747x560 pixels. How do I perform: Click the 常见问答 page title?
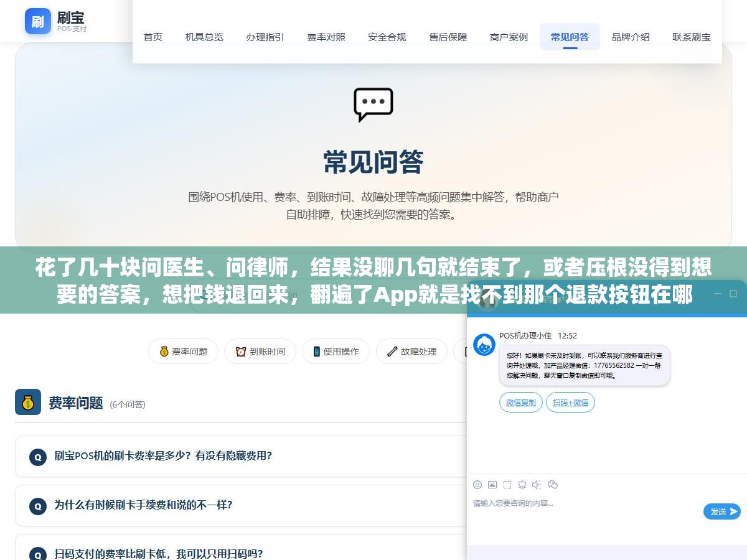point(374,162)
